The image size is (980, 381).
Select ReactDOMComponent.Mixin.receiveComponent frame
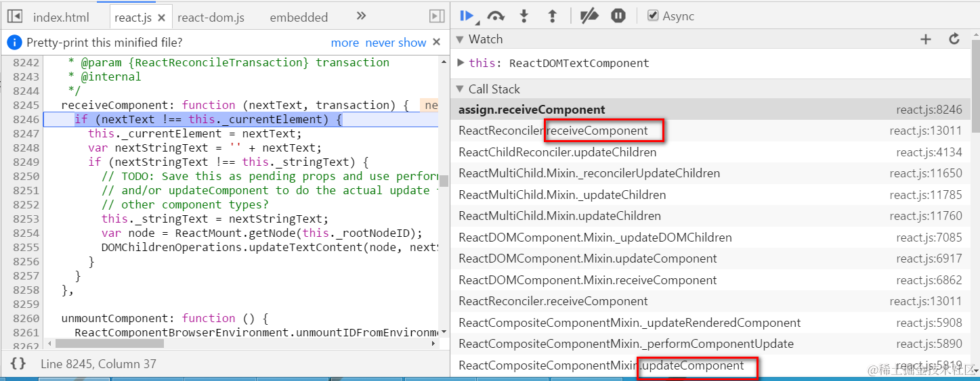710,280
